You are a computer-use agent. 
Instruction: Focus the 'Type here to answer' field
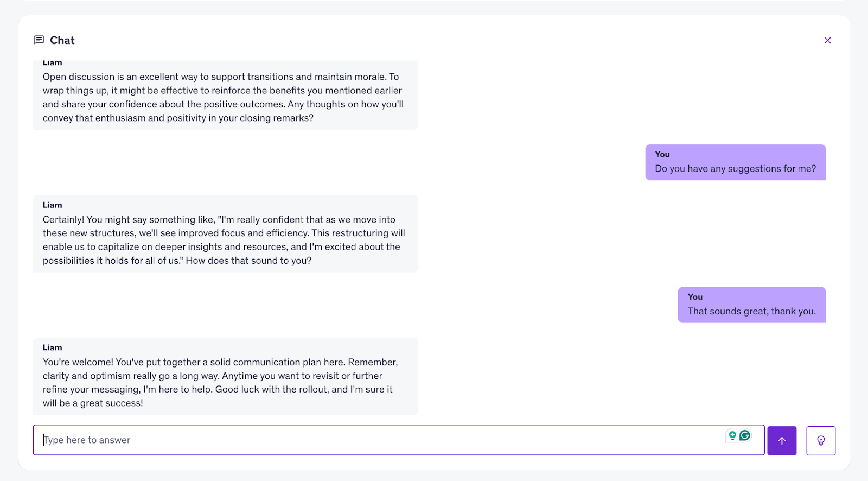(380, 440)
